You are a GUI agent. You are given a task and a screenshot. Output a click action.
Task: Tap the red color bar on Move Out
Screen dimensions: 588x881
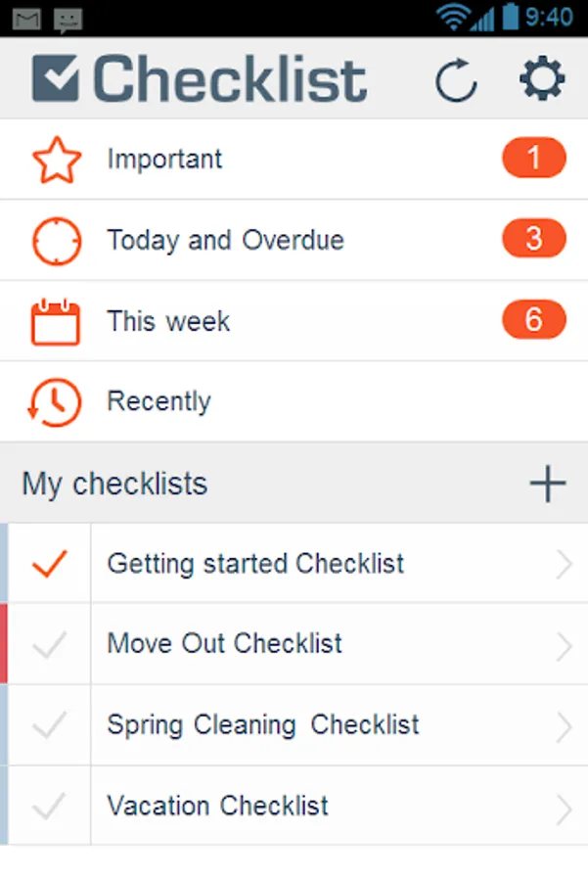[x=4, y=644]
